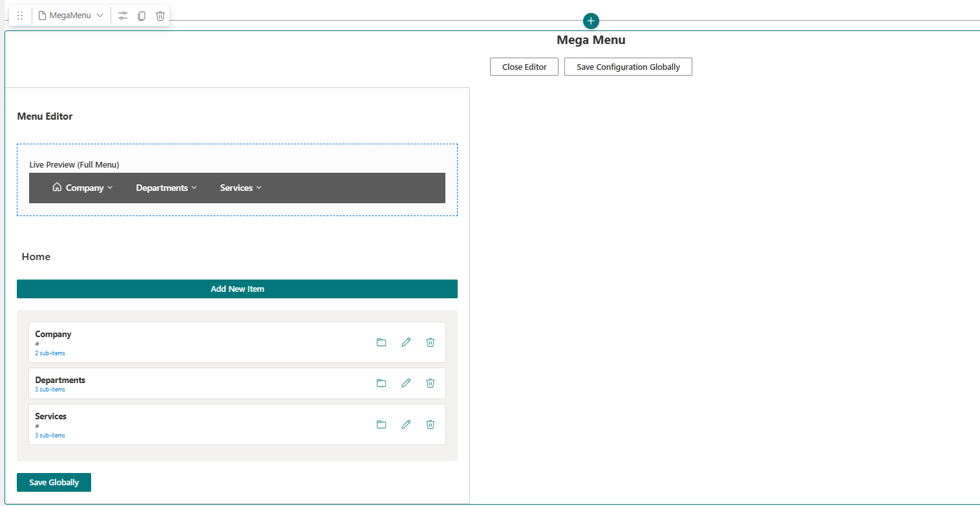980x506 pixels.
Task: Delete the Services menu item
Action: 431,424
